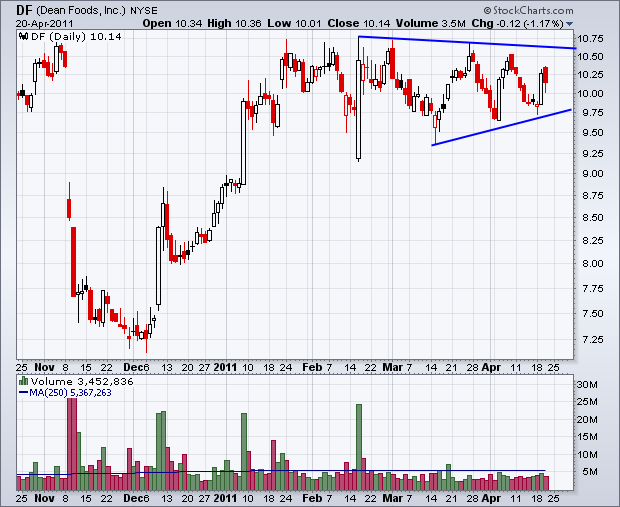
Task: Click Apr on the volume panel date axis
Action: pos(491,498)
